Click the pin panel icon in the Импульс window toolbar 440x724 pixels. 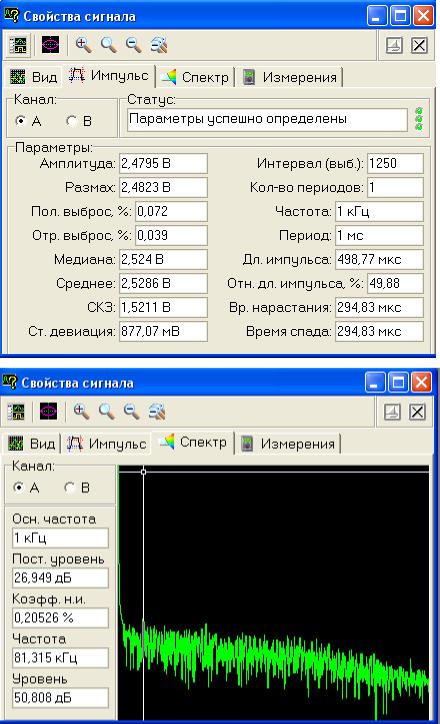tap(394, 45)
